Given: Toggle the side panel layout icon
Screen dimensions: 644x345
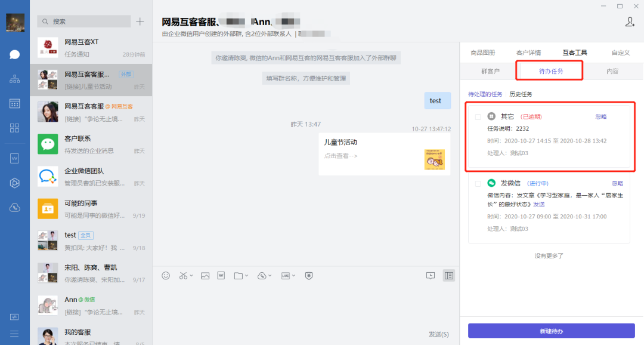Looking at the screenshot, I should 449,276.
